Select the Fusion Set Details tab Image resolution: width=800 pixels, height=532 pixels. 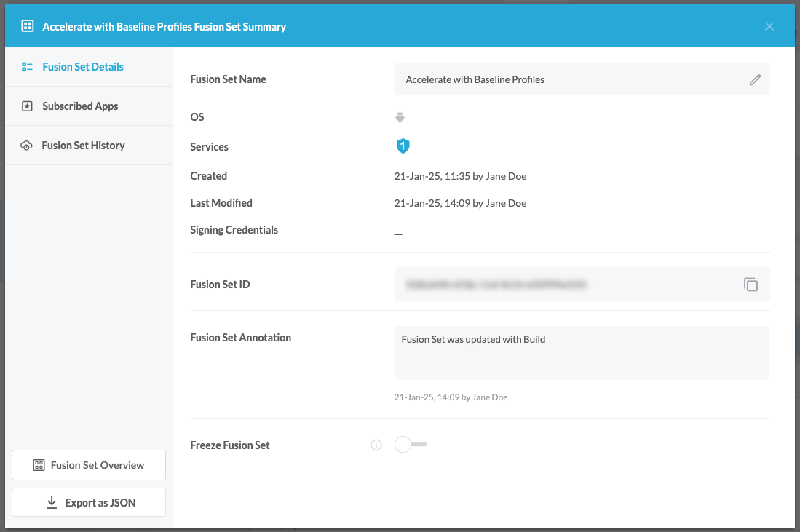click(82, 66)
